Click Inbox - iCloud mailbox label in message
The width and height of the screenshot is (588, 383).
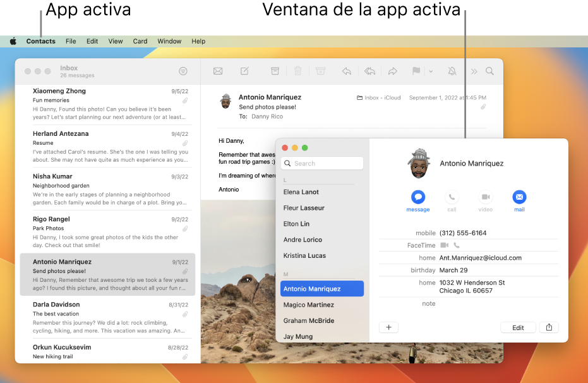pyautogui.click(x=379, y=97)
